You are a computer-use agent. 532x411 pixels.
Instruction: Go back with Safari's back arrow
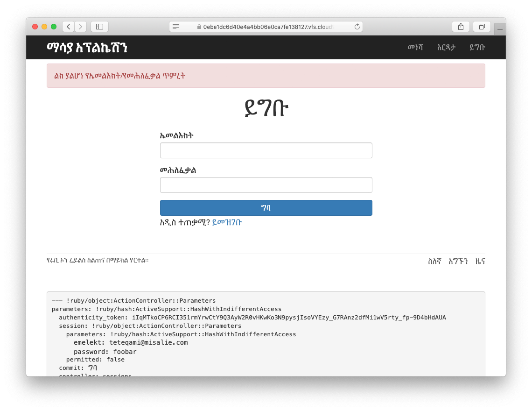click(x=68, y=27)
